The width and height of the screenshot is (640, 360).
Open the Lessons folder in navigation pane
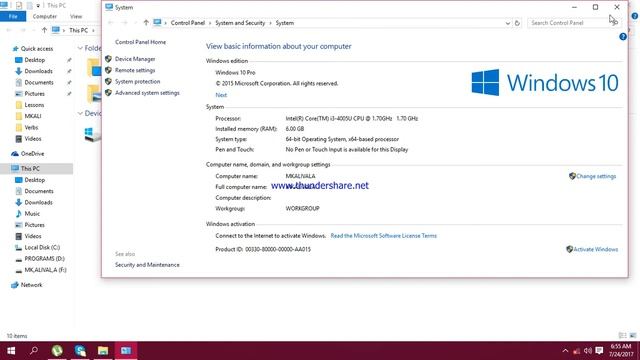(34, 105)
